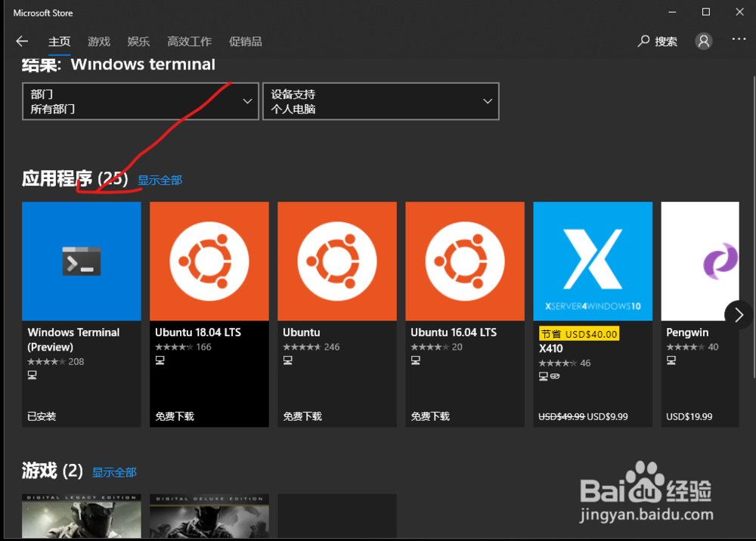Viewport: 756px width, 541px height.
Task: Click the Windows Terminal (Preview) title text
Action: (73, 339)
